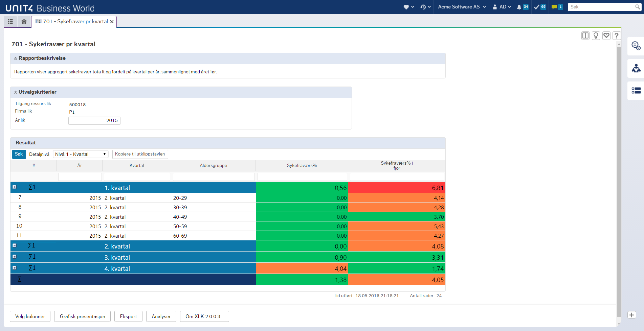Click the total 4,05 cell

[397, 280]
